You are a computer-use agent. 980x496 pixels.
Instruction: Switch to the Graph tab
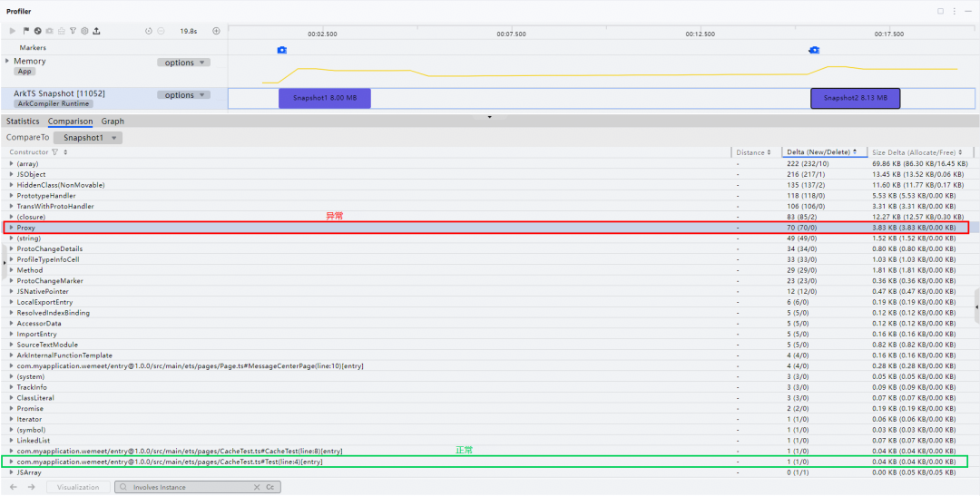pos(113,122)
